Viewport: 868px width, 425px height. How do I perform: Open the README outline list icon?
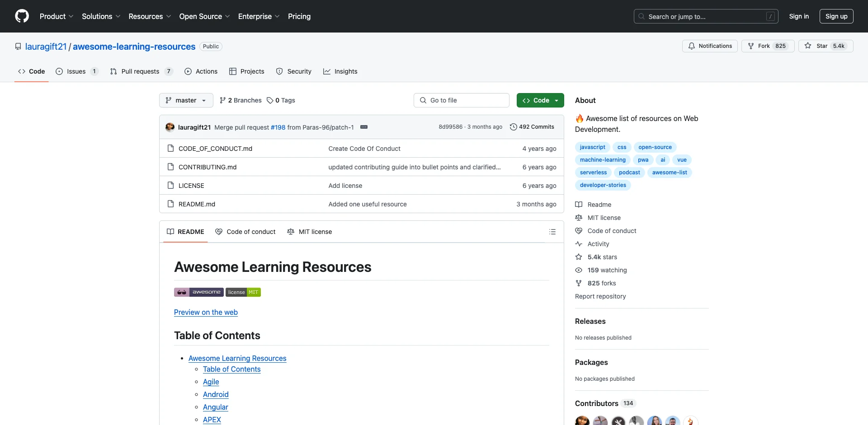[x=552, y=232]
